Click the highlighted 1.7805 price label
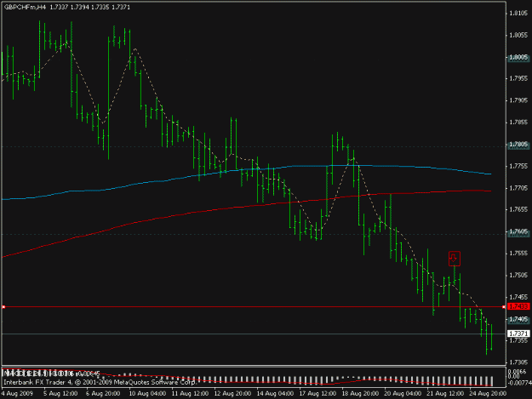Screen dimensions: 532x399 (518, 145)
